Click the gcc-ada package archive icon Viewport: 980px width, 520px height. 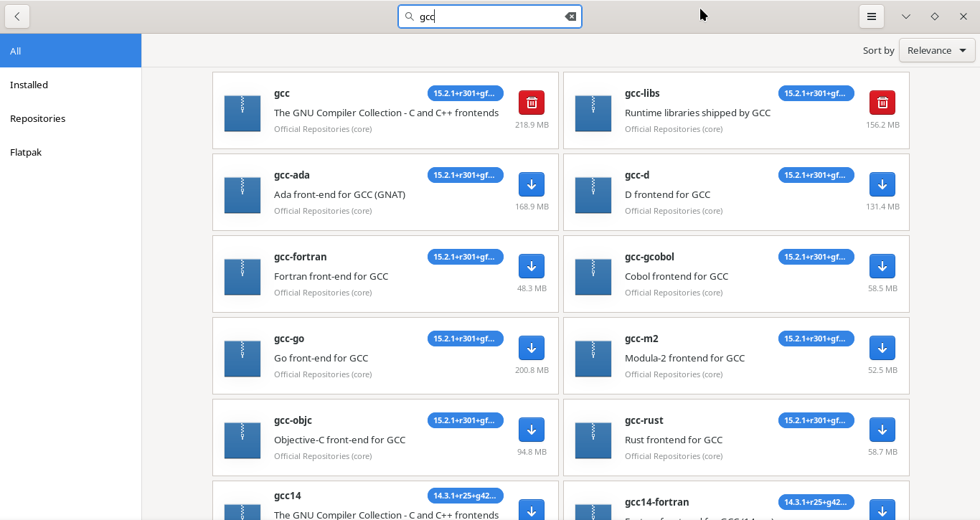click(242, 195)
